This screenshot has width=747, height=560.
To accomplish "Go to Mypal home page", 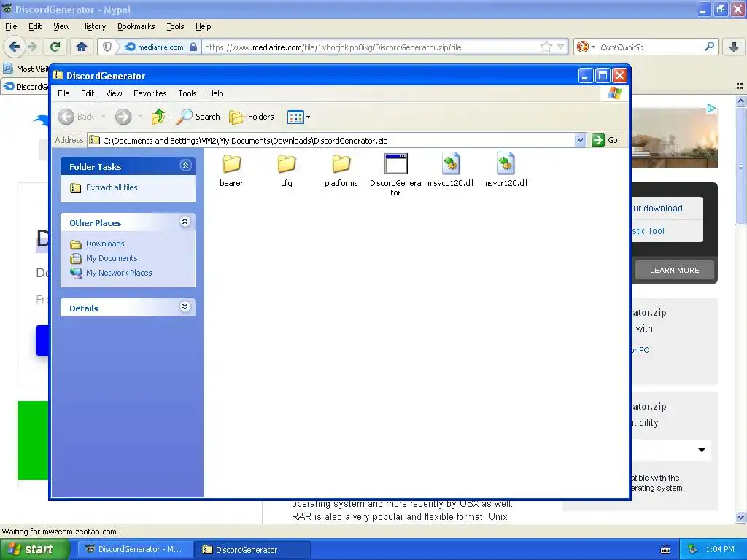I will pyautogui.click(x=82, y=47).
